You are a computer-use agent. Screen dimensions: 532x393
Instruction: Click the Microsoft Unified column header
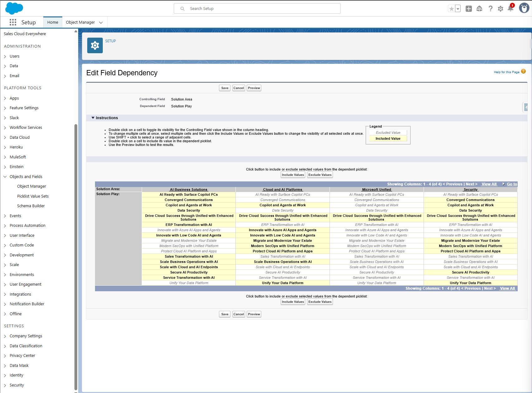[377, 189]
